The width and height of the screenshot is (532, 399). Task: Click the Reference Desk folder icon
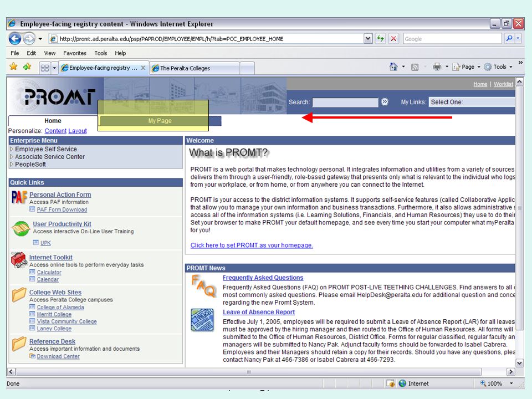19,344
